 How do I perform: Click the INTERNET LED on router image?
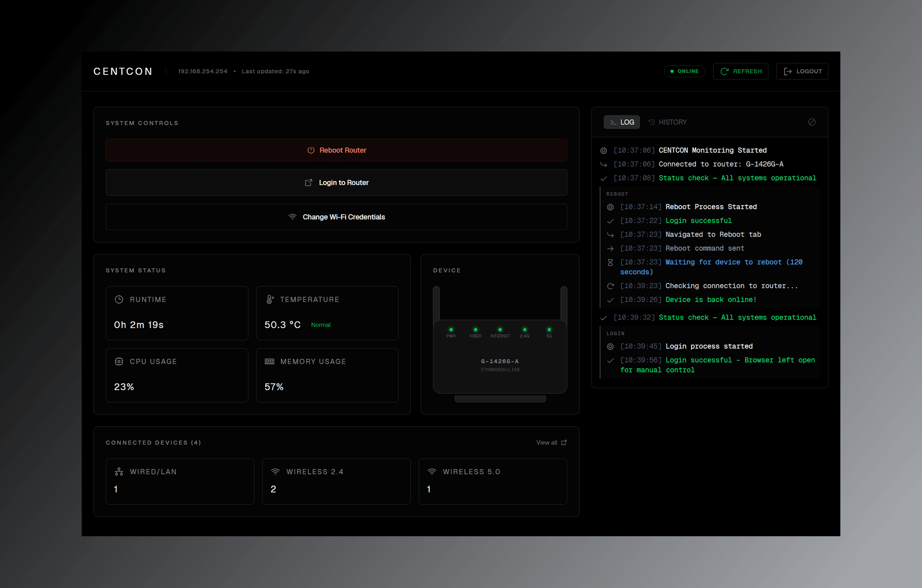500,330
